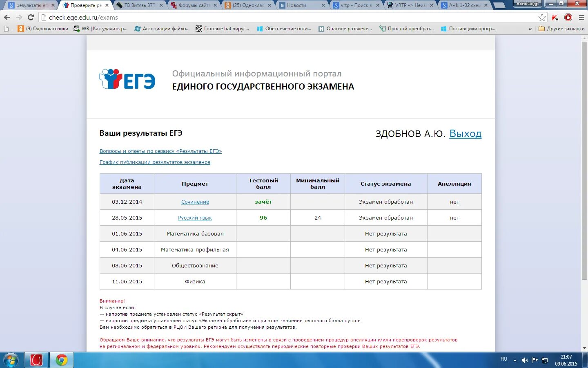Click the Статус экзамена column header
This screenshot has width=588, height=368.
tap(386, 184)
